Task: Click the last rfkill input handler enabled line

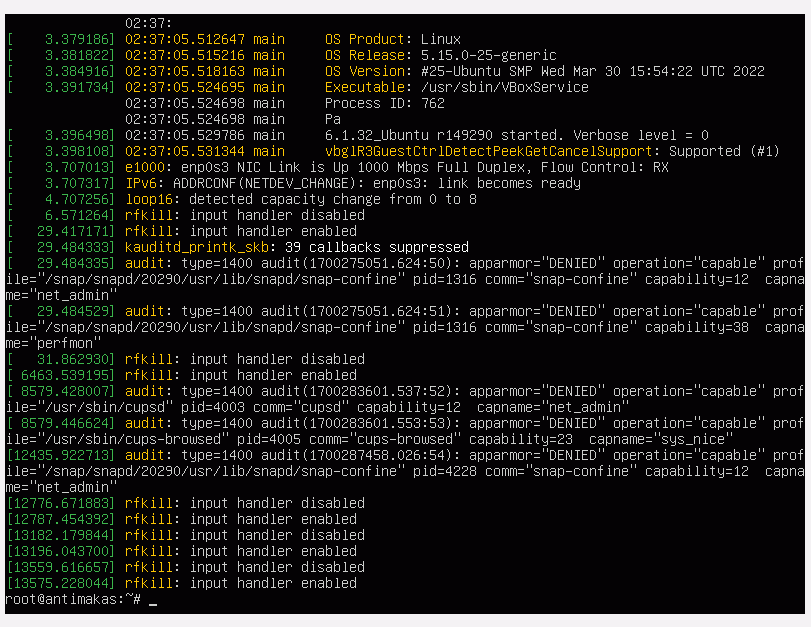Action: click(x=182, y=583)
